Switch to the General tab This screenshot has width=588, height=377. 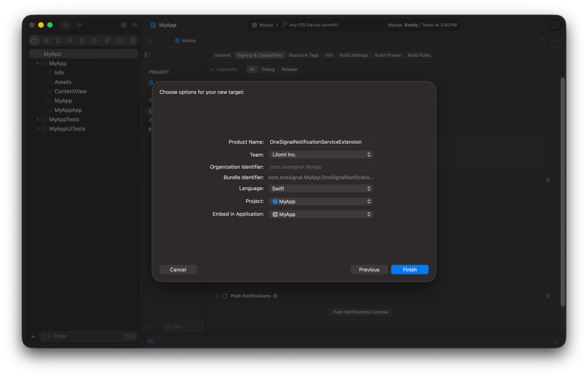[222, 55]
